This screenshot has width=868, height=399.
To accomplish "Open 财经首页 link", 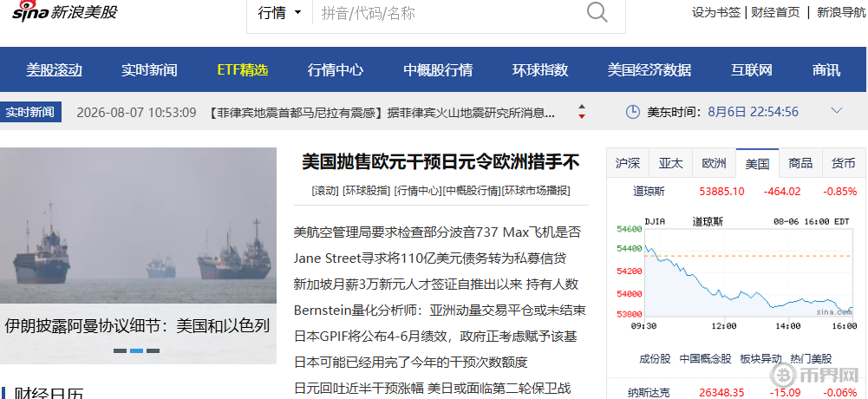I will click(x=775, y=12).
